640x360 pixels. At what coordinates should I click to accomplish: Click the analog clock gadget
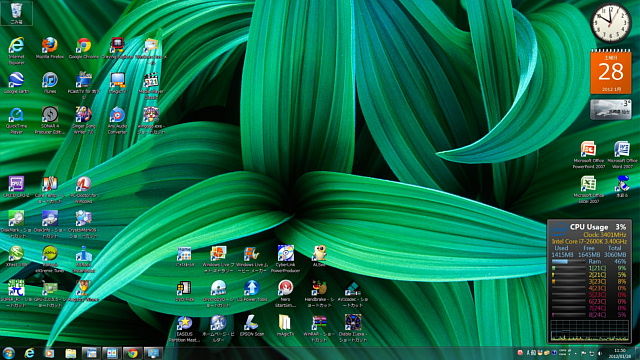click(x=611, y=23)
